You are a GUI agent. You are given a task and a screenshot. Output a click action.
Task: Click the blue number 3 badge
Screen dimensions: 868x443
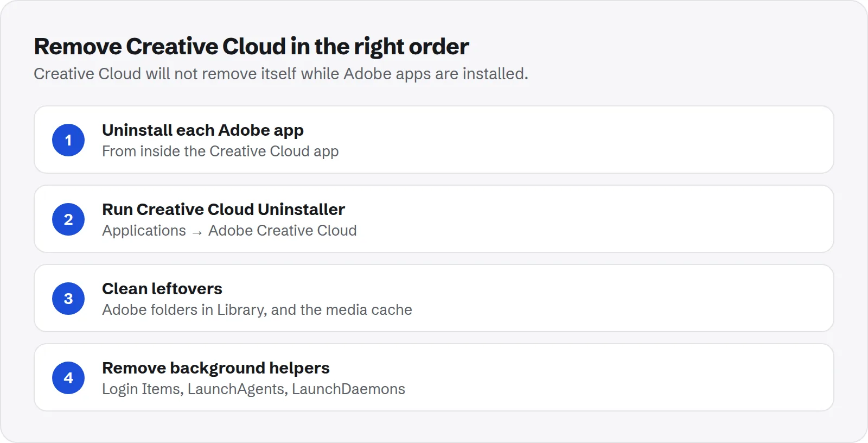click(68, 299)
